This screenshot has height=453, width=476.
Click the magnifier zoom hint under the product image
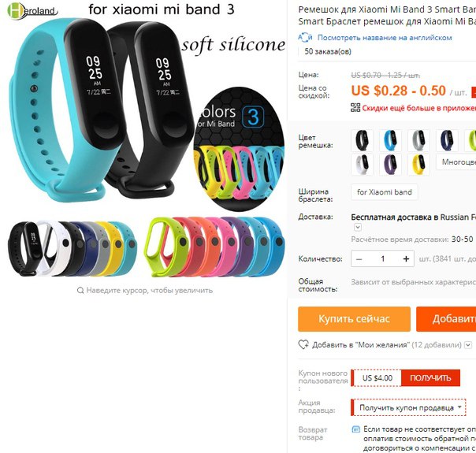(x=145, y=291)
